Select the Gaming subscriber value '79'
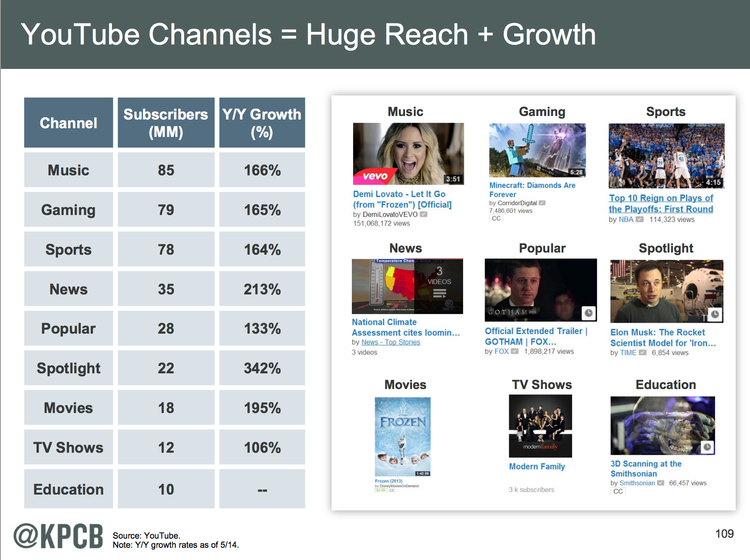The image size is (750, 560). click(x=166, y=210)
